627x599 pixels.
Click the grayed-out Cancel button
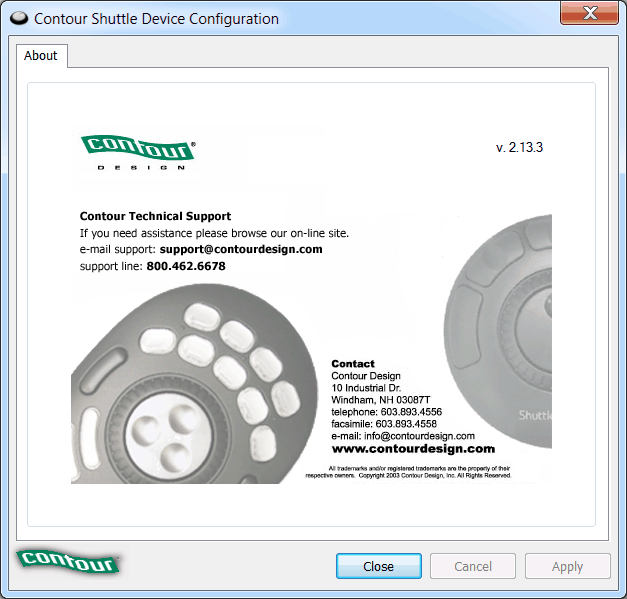coord(473,566)
